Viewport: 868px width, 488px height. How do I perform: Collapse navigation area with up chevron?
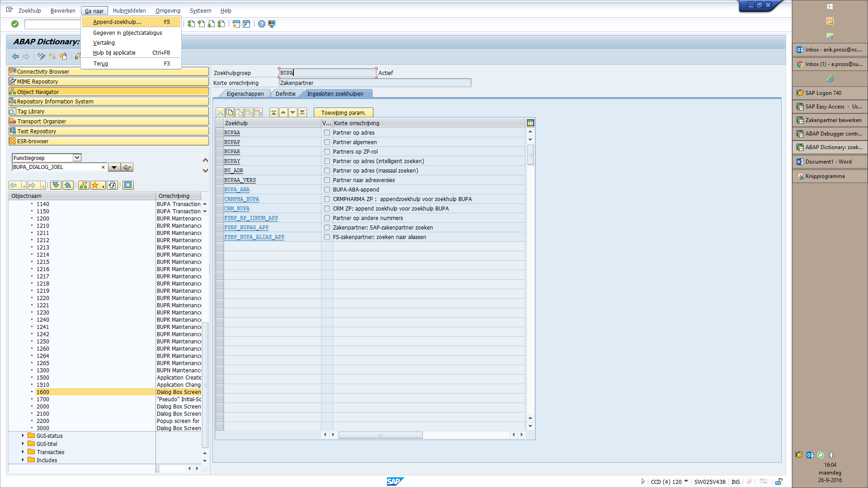pyautogui.click(x=205, y=160)
